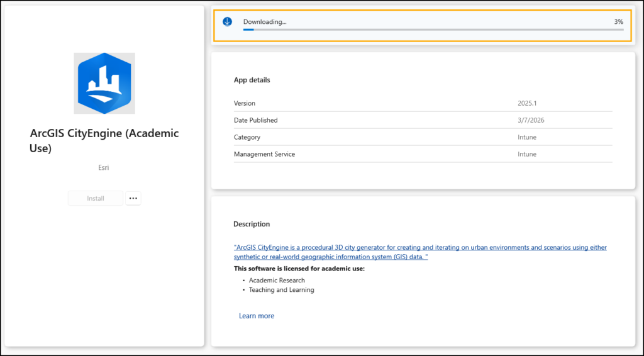
Task: Click the Academic Research bullet item
Action: 277,280
